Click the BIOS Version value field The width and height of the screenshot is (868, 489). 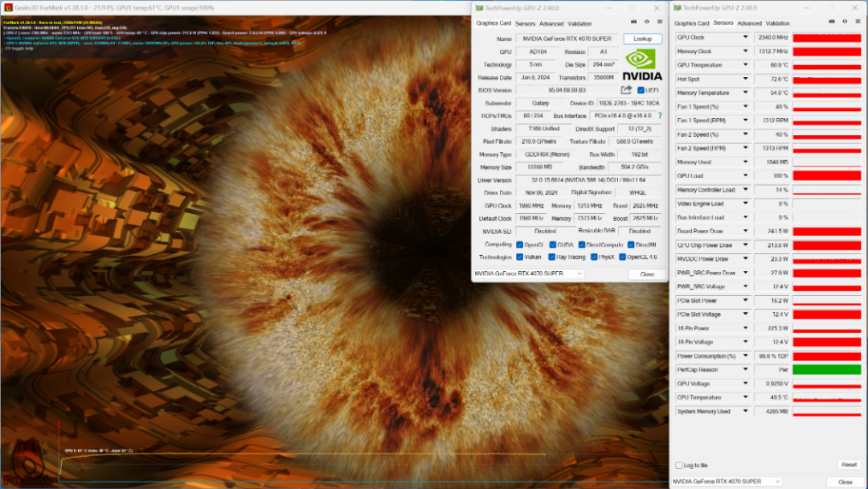[x=567, y=90]
